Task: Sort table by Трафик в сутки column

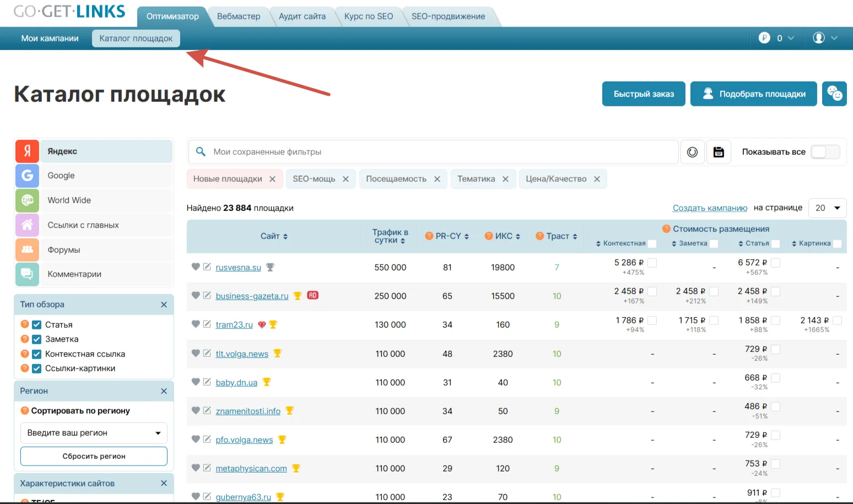Action: tap(390, 236)
